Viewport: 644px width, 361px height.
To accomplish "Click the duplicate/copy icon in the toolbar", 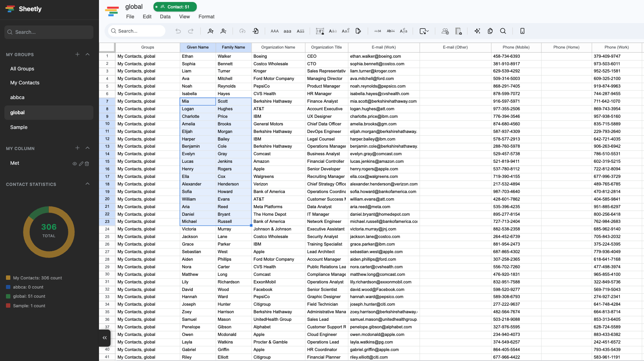I will coord(490,31).
